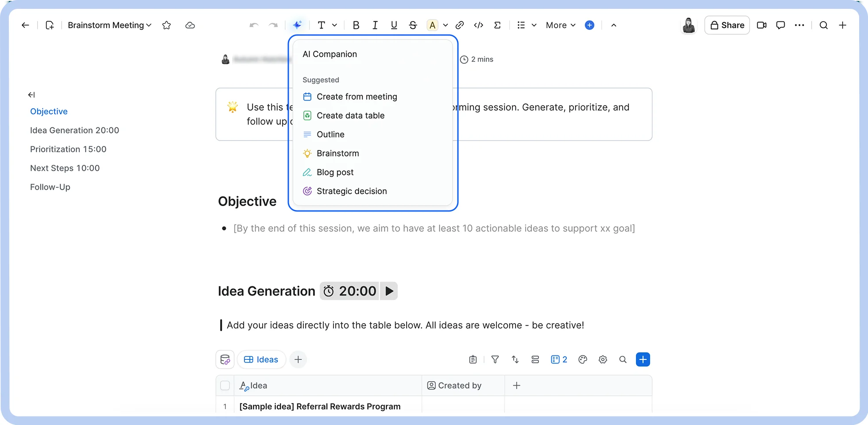This screenshot has height=425, width=868.
Task: Toggle strikethrough formatting
Action: tap(413, 25)
